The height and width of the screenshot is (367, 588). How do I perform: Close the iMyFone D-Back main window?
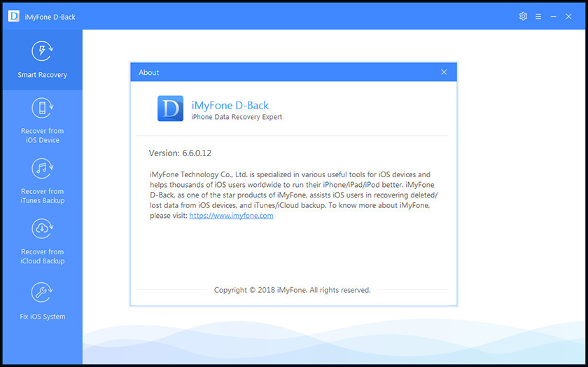point(568,17)
